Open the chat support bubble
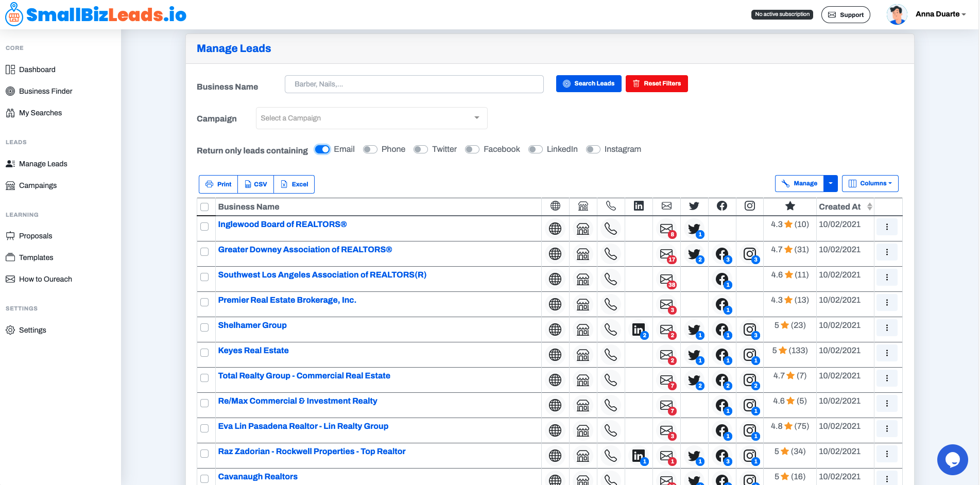This screenshot has height=485, width=980. 952,460
